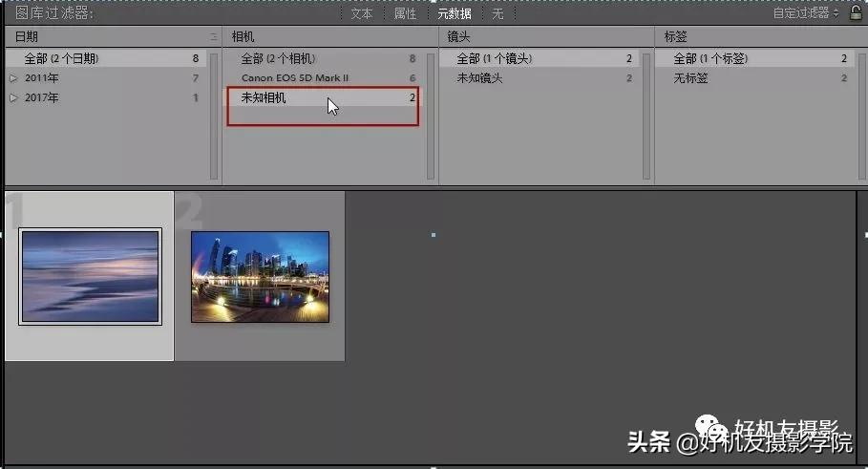Click the 标签 column scrollbar
Screen dimensions: 868x469
[x=862, y=116]
